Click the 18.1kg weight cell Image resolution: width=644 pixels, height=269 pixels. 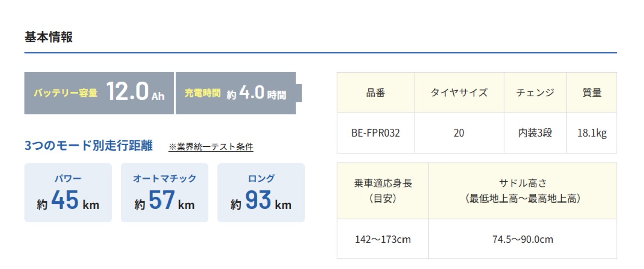592,133
